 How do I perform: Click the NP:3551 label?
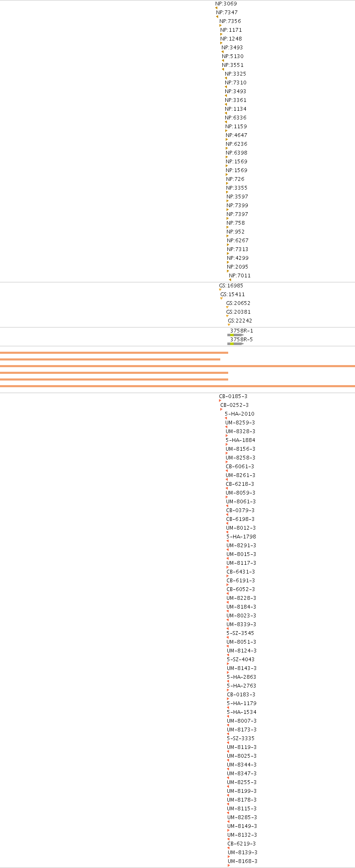(233, 65)
